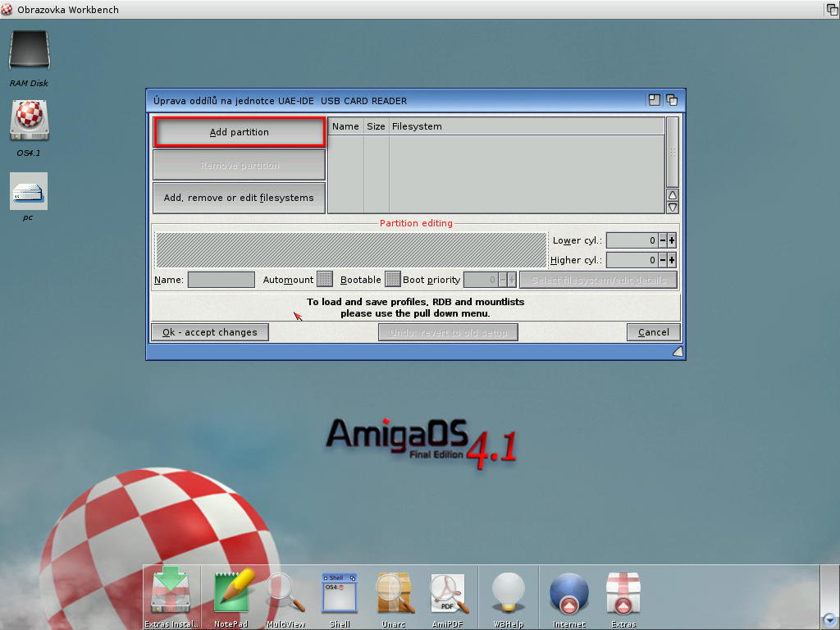Open MultiView from the dock
This screenshot has height=630, width=840.
285,592
